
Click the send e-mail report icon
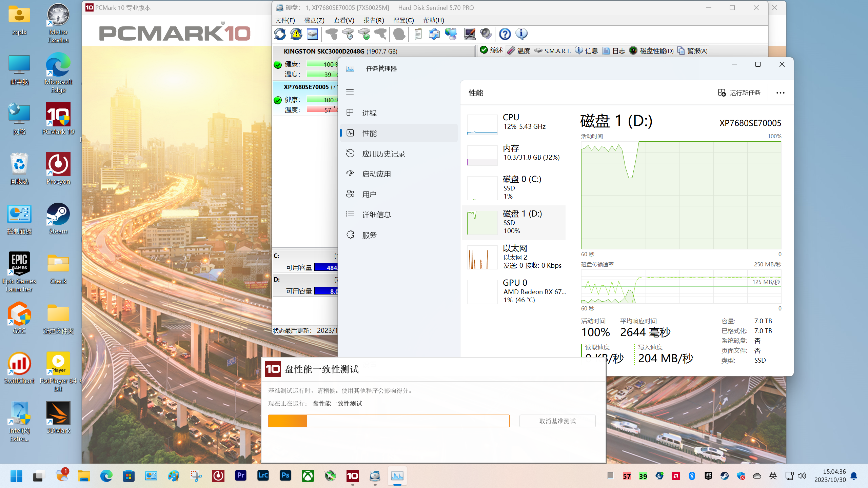434,34
